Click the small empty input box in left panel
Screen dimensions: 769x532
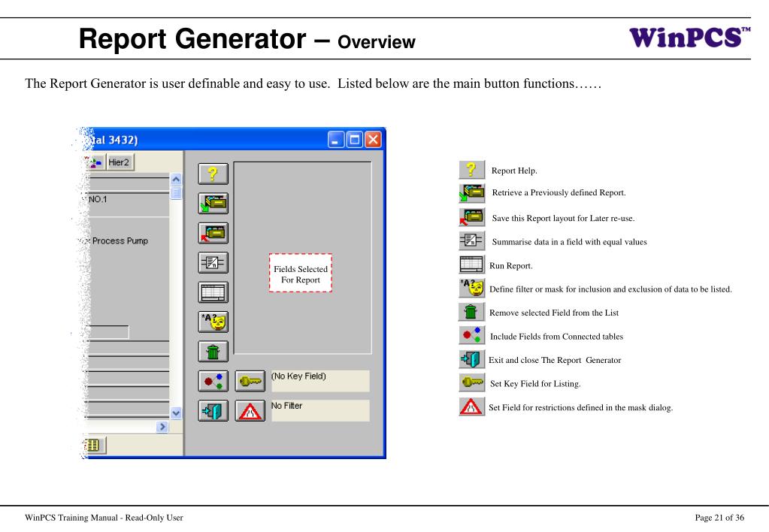coord(108,332)
